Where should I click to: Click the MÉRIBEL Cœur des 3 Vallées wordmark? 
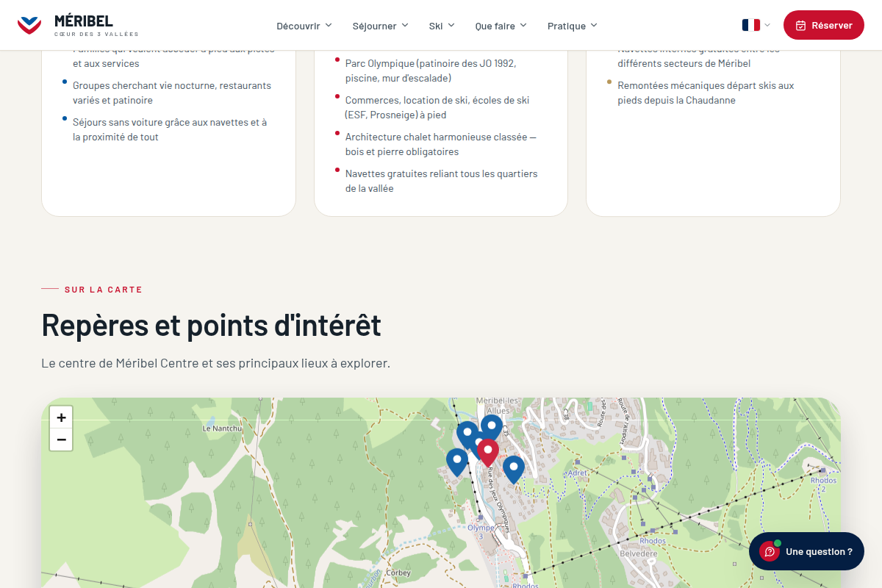pyautogui.click(x=96, y=25)
